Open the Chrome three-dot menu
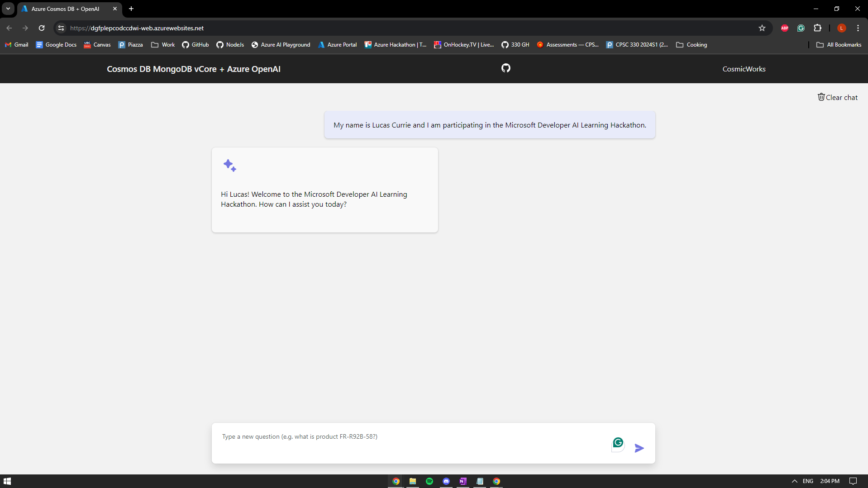Viewport: 868px width, 488px height. pyautogui.click(x=858, y=28)
